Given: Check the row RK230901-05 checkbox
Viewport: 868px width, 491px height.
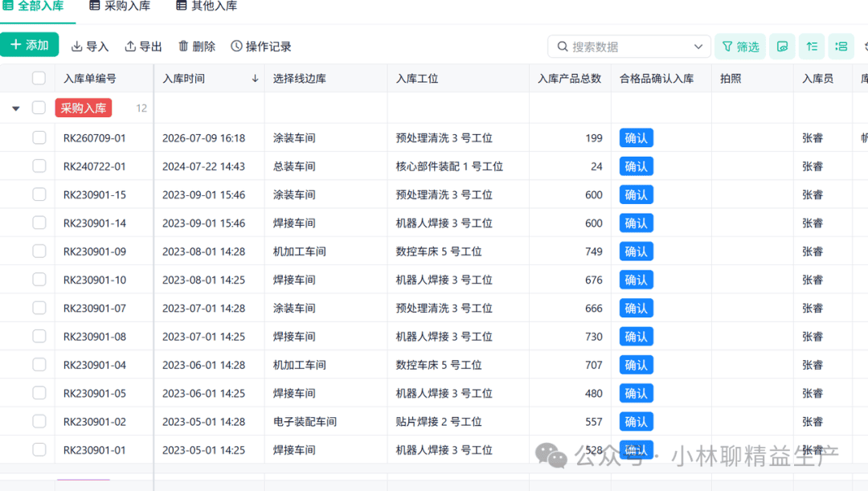Looking at the screenshot, I should coord(39,392).
